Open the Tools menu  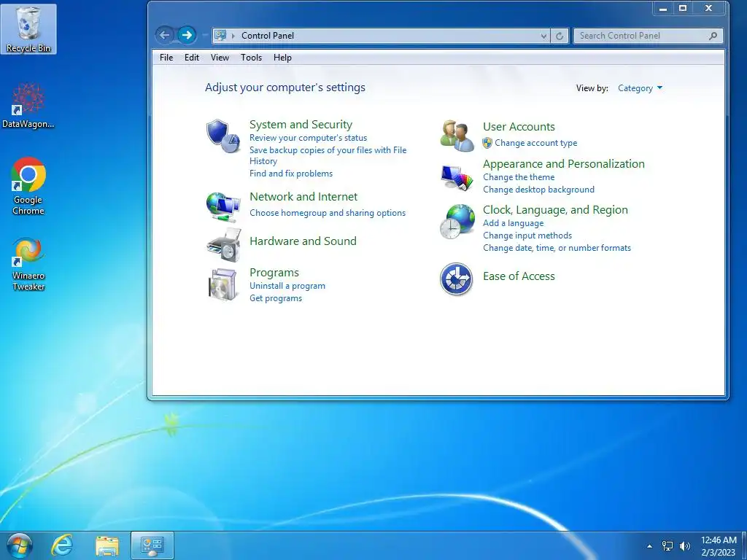click(x=251, y=58)
